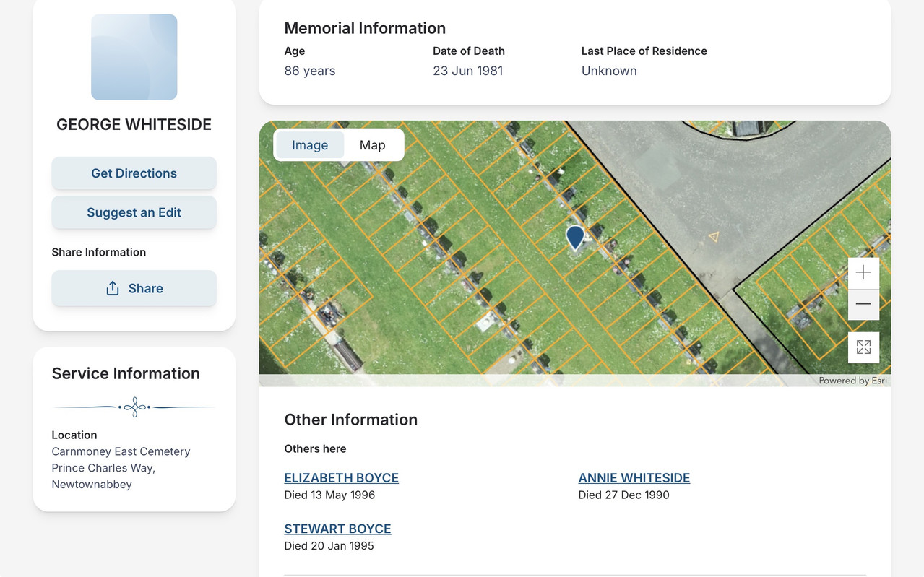Click the Died 13 May 1996 text

[329, 495]
